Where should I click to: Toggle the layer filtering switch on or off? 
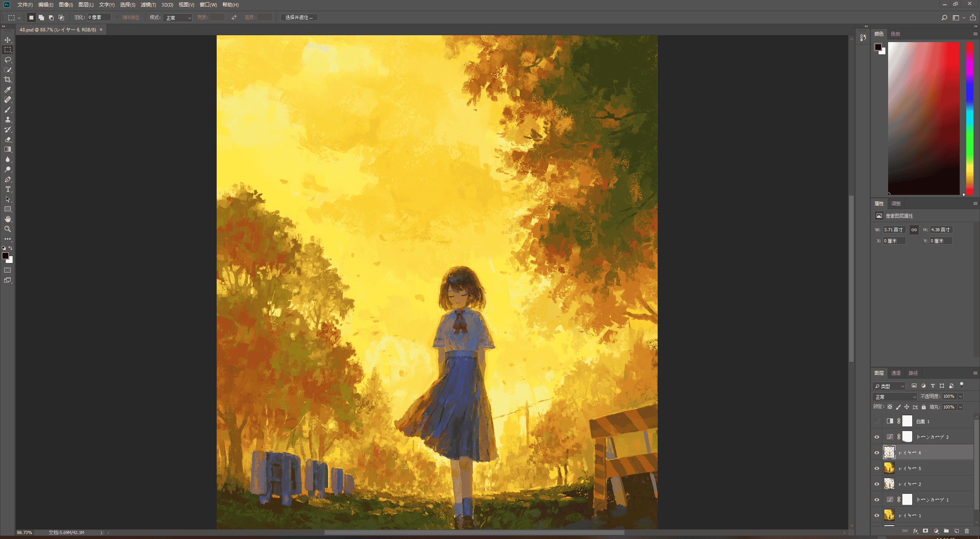961,385
